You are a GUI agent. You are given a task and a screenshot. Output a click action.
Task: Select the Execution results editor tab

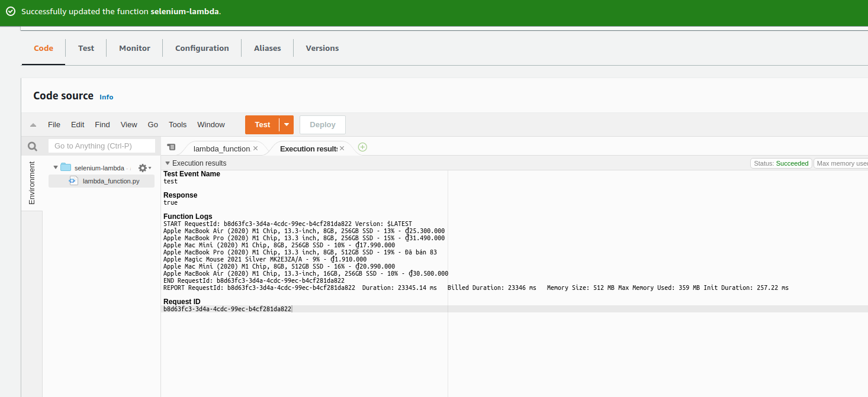[x=308, y=149]
